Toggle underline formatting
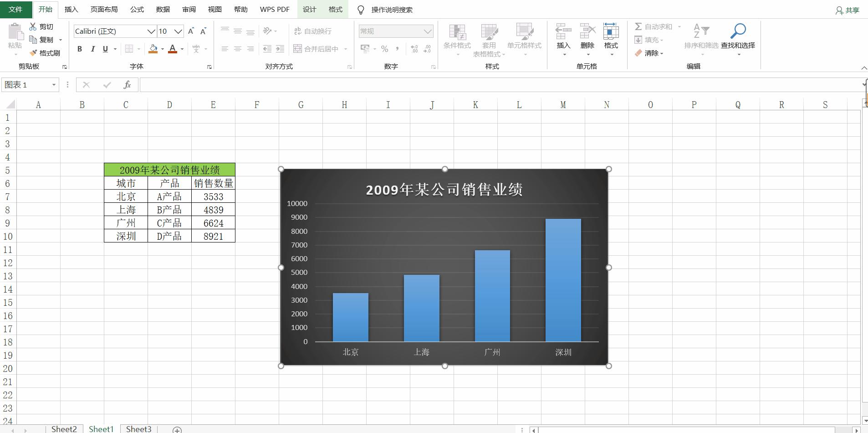The image size is (868, 433). pos(105,49)
